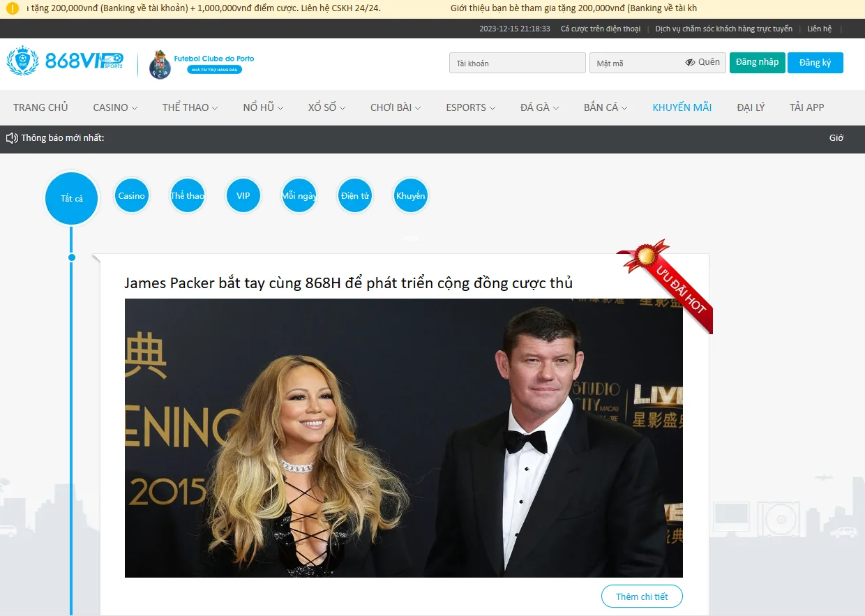This screenshot has height=616, width=865.
Task: Click the Thêm chi tiết button
Action: [641, 596]
